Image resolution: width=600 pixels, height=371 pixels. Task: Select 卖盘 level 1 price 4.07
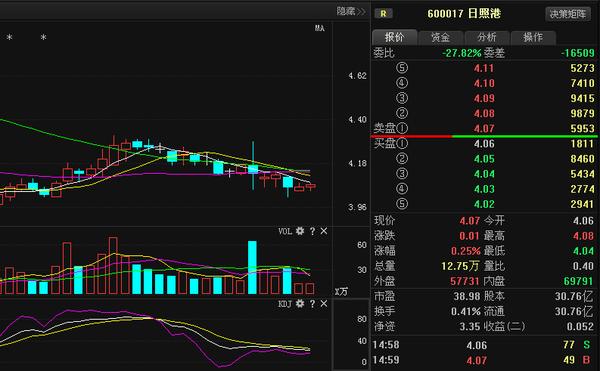click(484, 128)
